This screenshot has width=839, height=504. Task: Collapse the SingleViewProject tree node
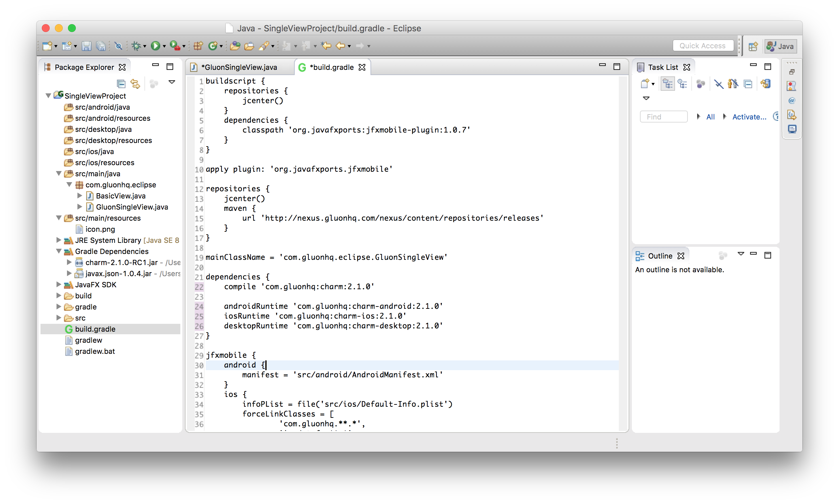pyautogui.click(x=48, y=96)
